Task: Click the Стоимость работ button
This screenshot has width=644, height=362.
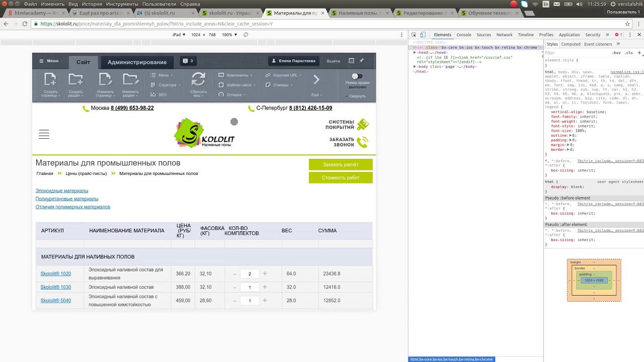Action: (341, 177)
